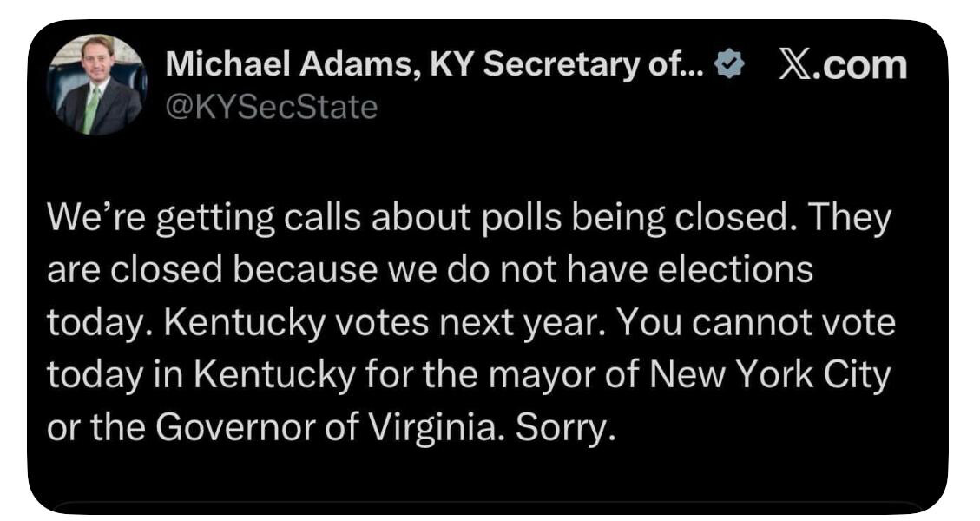Open Michael Adams's profile picture
The image size is (980, 521).
[97, 84]
